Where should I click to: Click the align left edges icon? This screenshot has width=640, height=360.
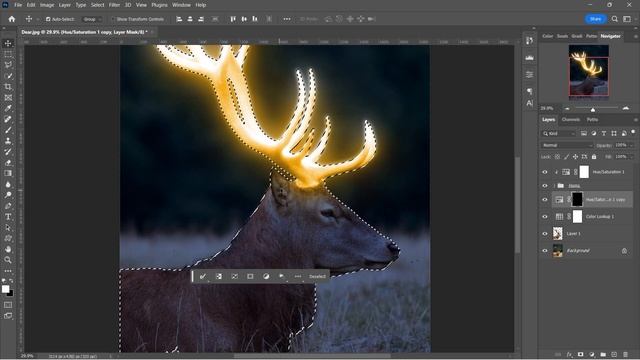click(179, 19)
